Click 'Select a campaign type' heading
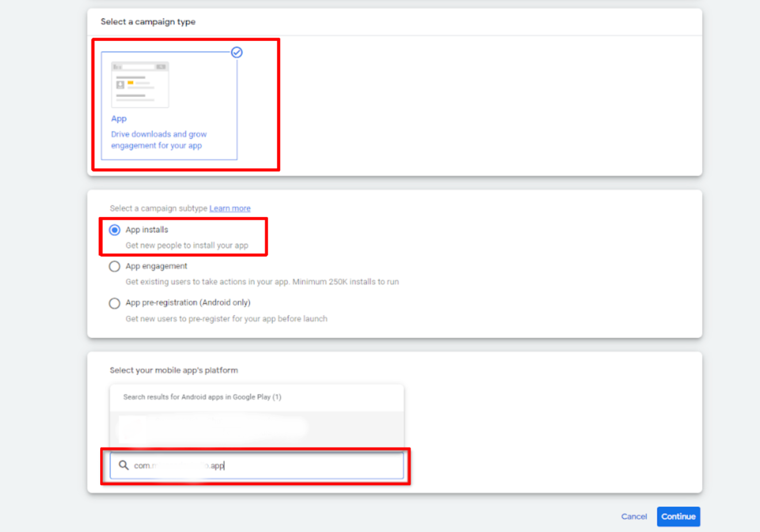The width and height of the screenshot is (760, 532). coord(148,22)
